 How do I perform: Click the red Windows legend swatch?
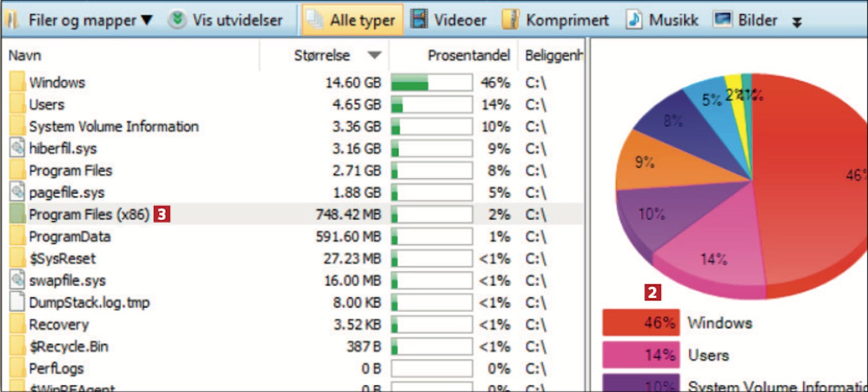pos(641,323)
